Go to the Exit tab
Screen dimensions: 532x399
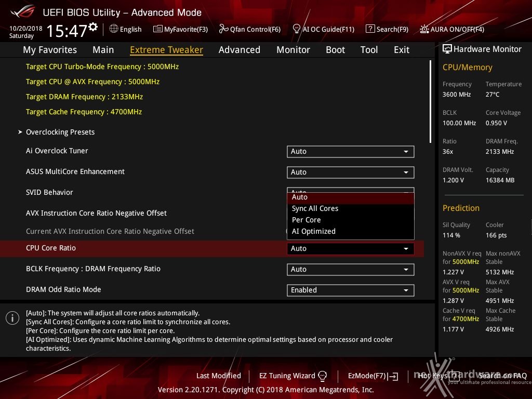[x=402, y=50]
